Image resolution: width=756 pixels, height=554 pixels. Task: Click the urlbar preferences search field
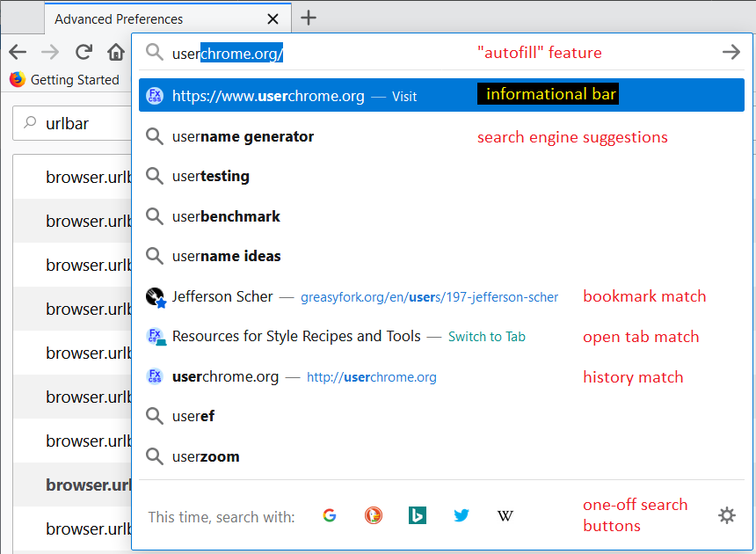click(72, 123)
